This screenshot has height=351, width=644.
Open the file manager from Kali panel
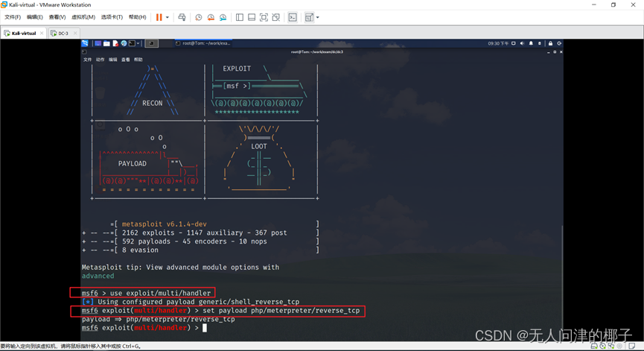(x=106, y=43)
